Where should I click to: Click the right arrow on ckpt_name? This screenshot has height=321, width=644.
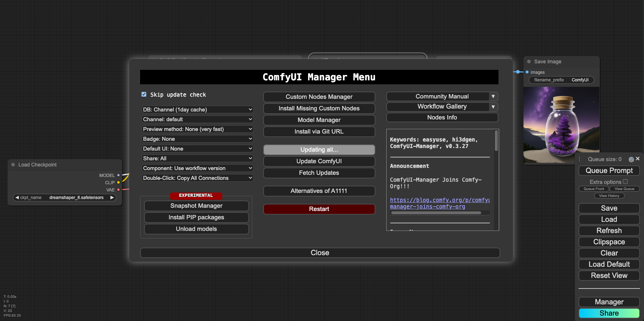(x=112, y=198)
